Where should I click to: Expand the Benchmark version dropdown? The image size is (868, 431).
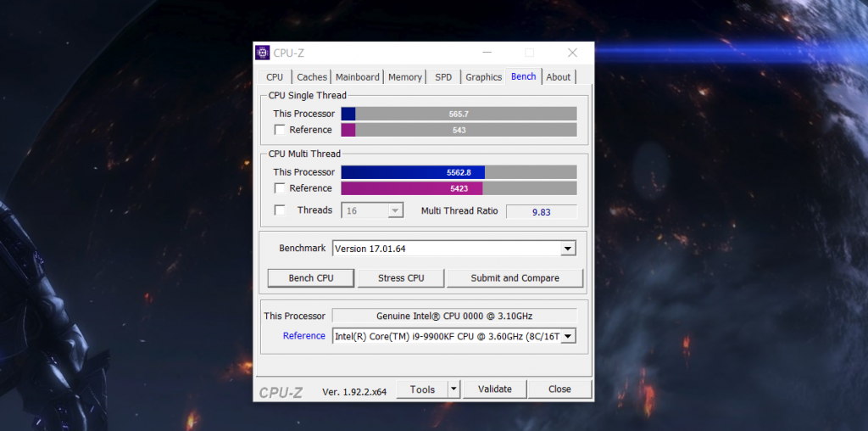[x=567, y=249]
